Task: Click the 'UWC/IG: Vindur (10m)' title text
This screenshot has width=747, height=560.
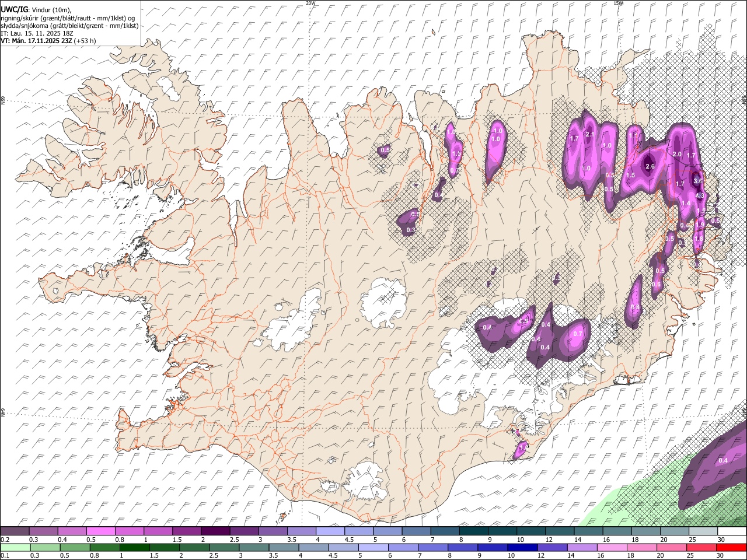Action: [36, 10]
